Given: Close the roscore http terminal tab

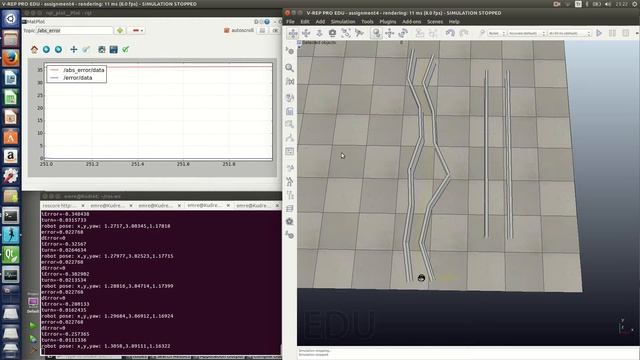Looking at the screenshot, I should pyautogui.click(x=83, y=206).
